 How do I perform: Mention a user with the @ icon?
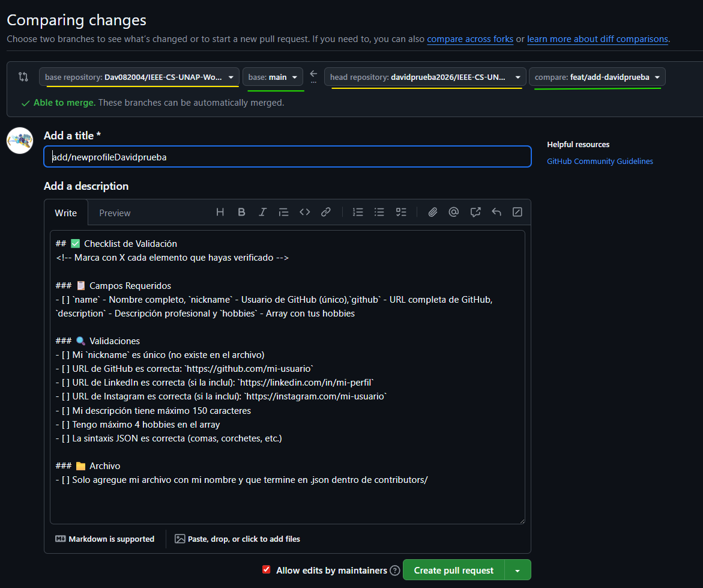[454, 212]
